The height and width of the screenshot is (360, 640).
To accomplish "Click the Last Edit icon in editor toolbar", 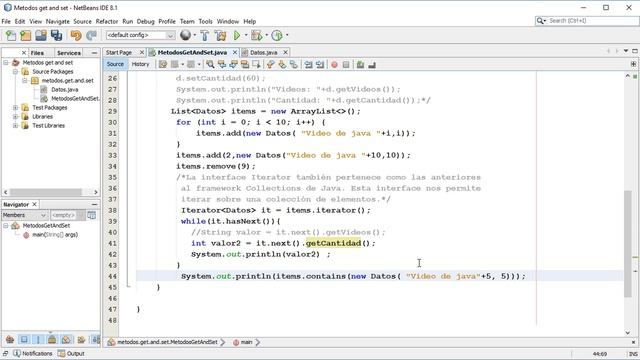I will pyautogui.click(x=162, y=64).
